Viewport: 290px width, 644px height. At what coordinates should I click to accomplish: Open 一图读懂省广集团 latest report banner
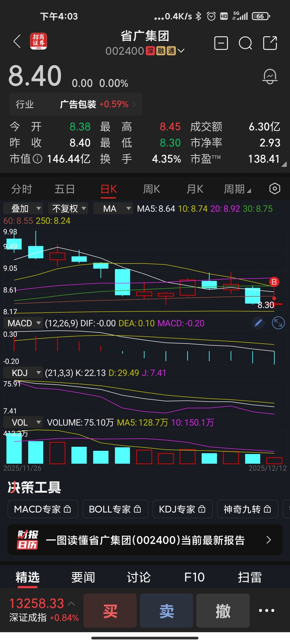click(x=145, y=540)
